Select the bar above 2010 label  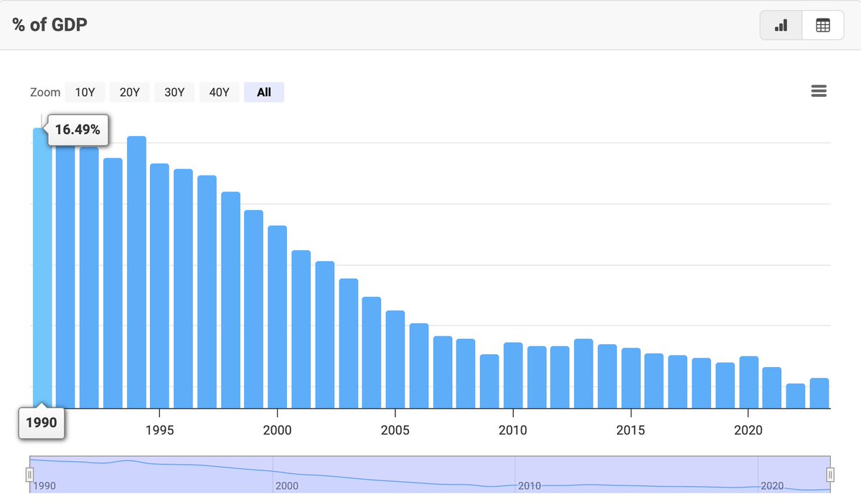pyautogui.click(x=513, y=376)
